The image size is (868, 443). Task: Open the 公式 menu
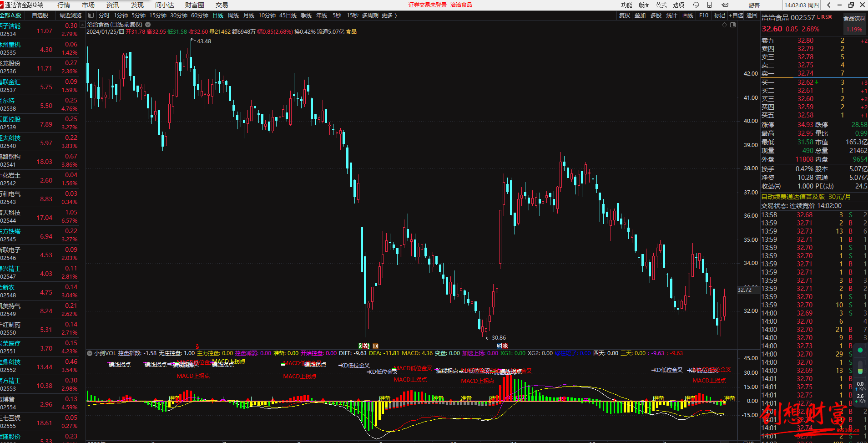click(x=661, y=5)
